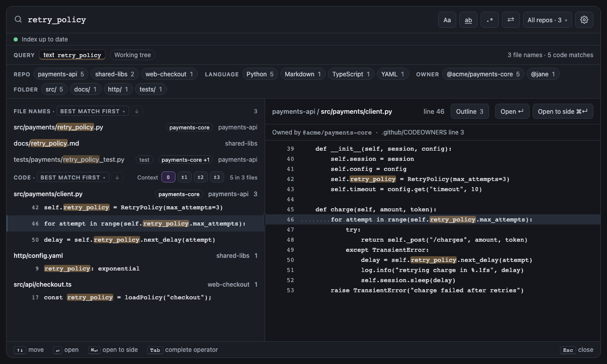Click payments-api breadcrumb in preview
Viewport: 607px width, 364px height.
[293, 112]
